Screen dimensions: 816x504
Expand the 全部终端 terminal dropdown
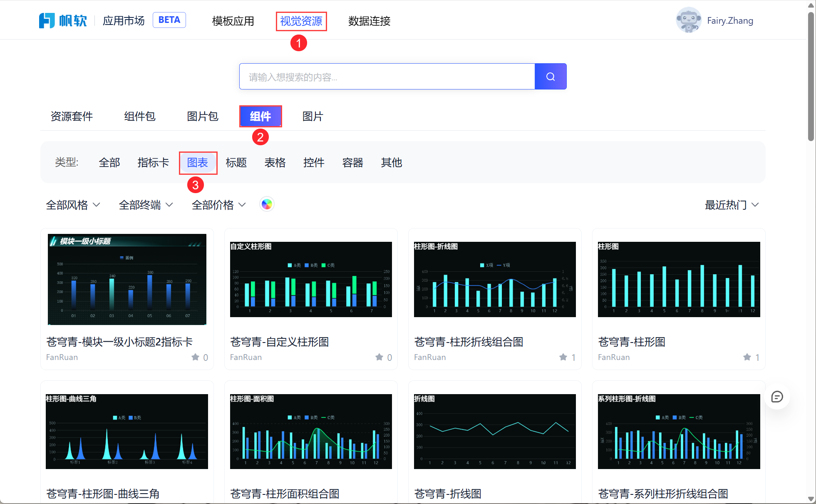click(146, 205)
